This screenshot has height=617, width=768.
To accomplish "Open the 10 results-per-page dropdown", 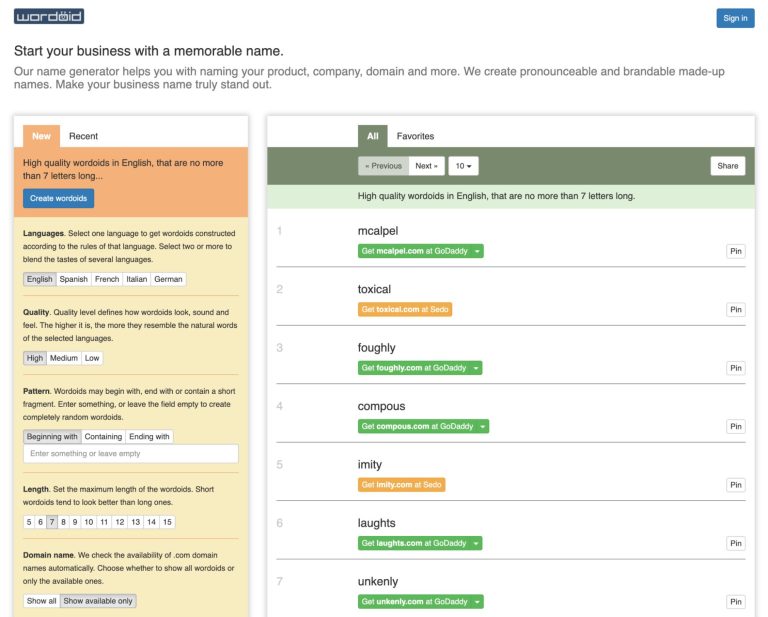I will coord(463,166).
